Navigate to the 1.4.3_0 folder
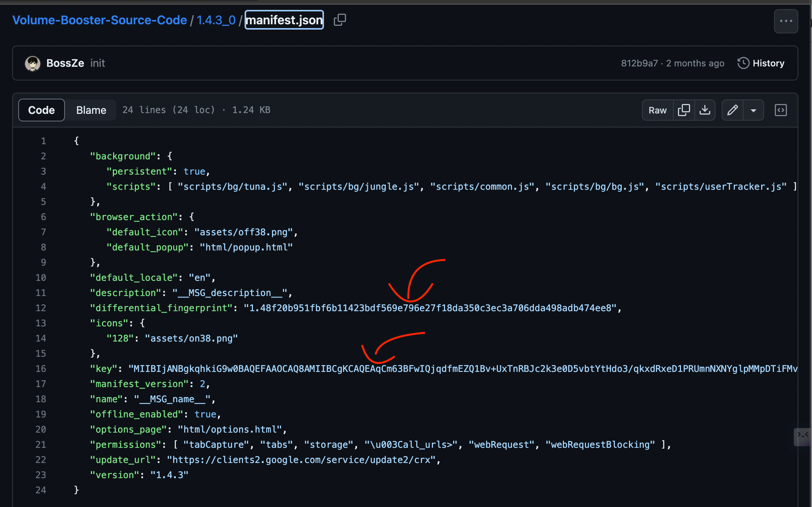Image resolution: width=812 pixels, height=507 pixels. pyautogui.click(x=216, y=20)
